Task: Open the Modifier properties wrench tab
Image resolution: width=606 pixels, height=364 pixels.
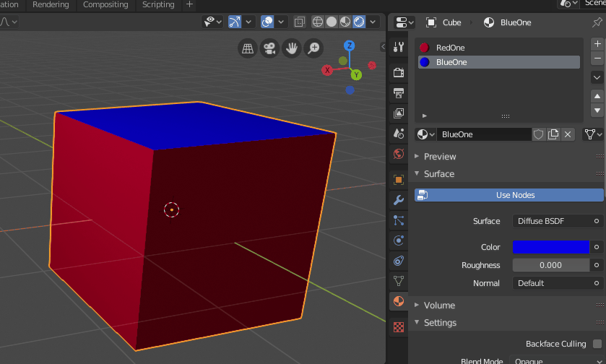Action: [x=399, y=200]
